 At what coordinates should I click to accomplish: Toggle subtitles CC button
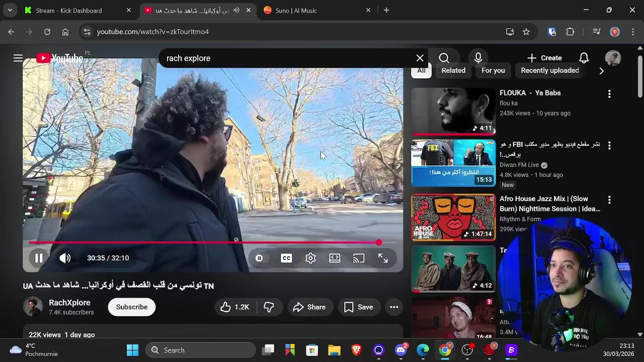(286, 258)
